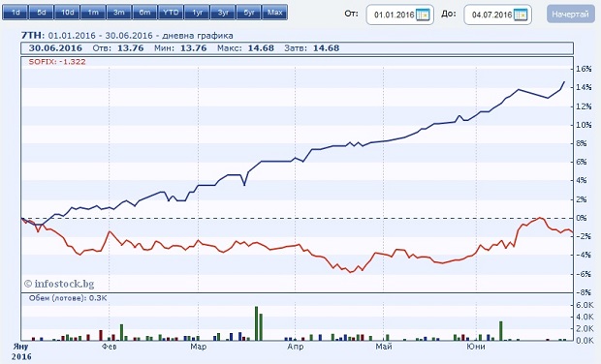601x364 pixels.
Task: Click the Макс: 14.68 maximum value
Action: click(245, 48)
